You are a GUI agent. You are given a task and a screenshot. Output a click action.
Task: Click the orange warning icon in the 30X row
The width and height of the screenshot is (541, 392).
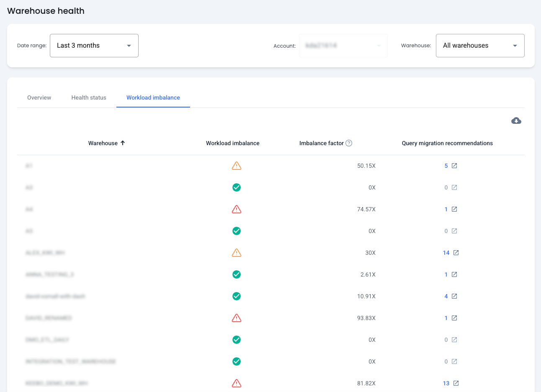point(237,253)
